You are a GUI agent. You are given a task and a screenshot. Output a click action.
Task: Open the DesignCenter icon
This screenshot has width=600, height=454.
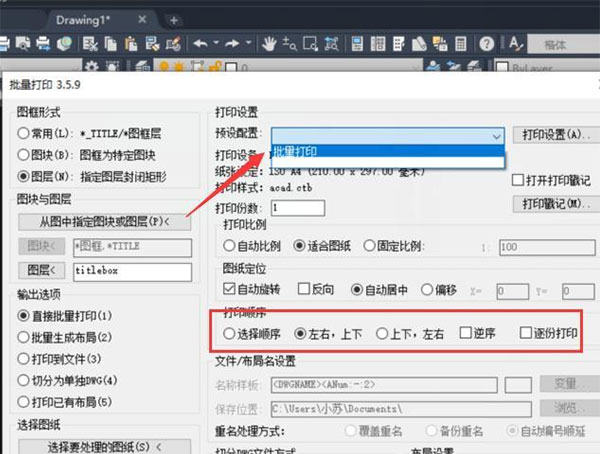(x=378, y=44)
